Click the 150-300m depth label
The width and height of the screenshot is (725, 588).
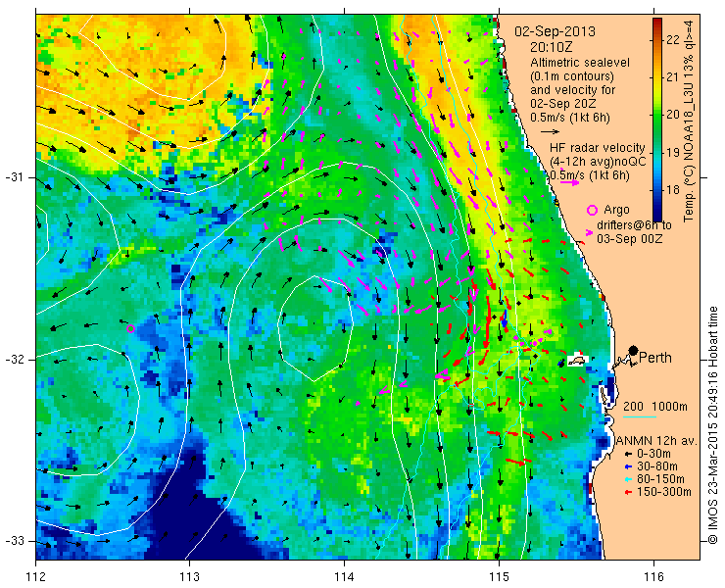[664, 492]
